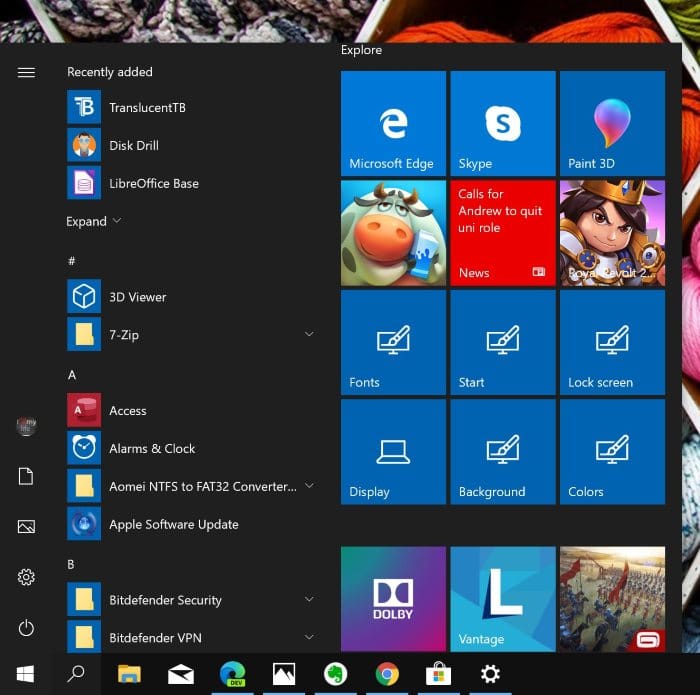Open the Colors settings tile
Image resolution: width=700 pixels, height=695 pixels.
click(612, 452)
